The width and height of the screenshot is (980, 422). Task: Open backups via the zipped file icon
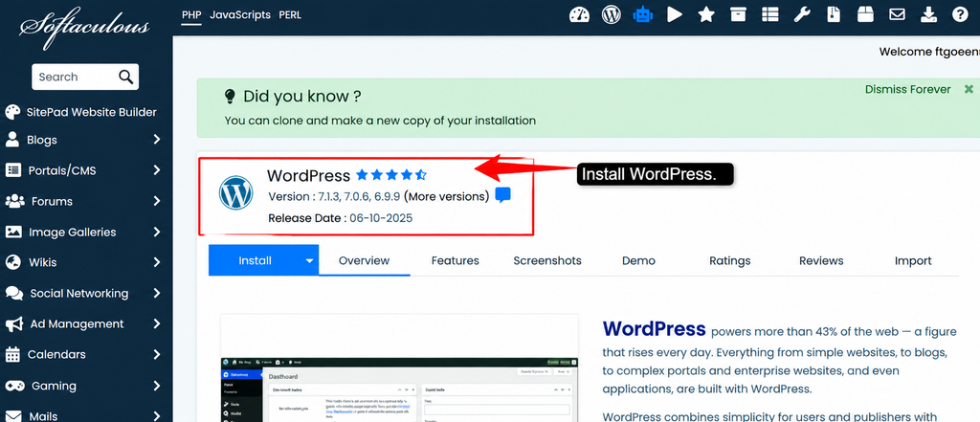(x=834, y=14)
